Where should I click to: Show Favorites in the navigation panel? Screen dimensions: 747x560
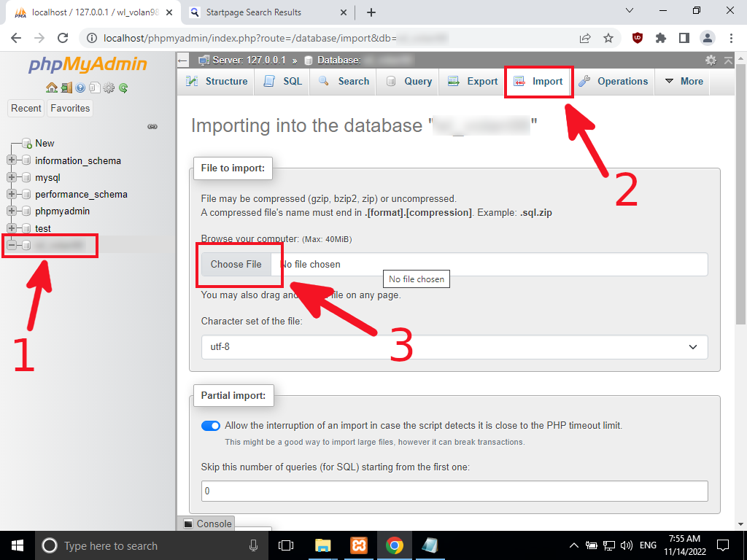pos(69,108)
